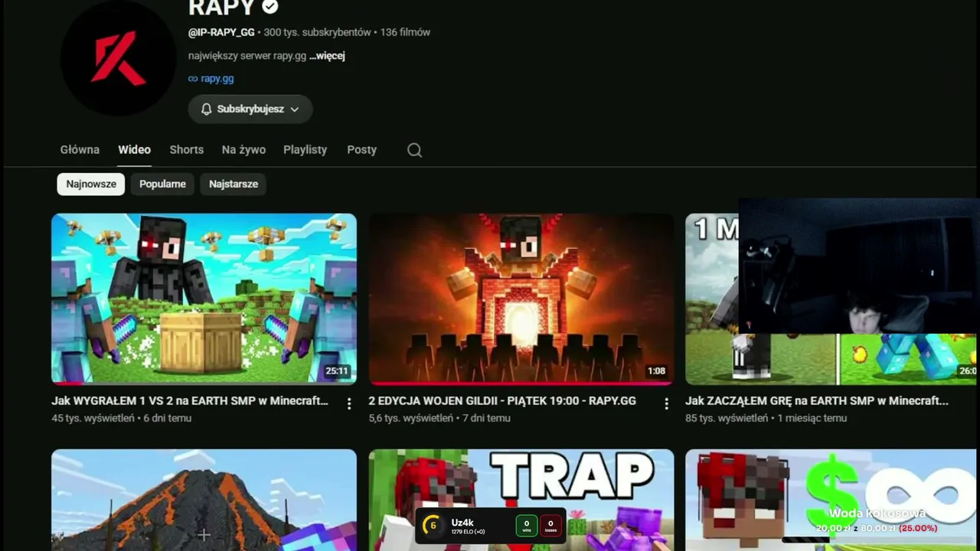Viewport: 980px width, 551px height.
Task: Select the Wideo tab
Action: pos(134,150)
